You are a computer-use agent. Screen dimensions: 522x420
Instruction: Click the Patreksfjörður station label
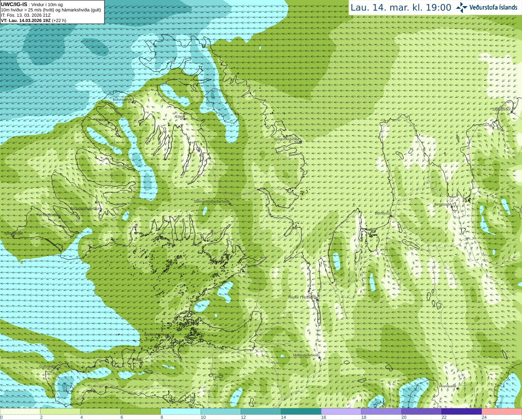[x=49, y=215]
